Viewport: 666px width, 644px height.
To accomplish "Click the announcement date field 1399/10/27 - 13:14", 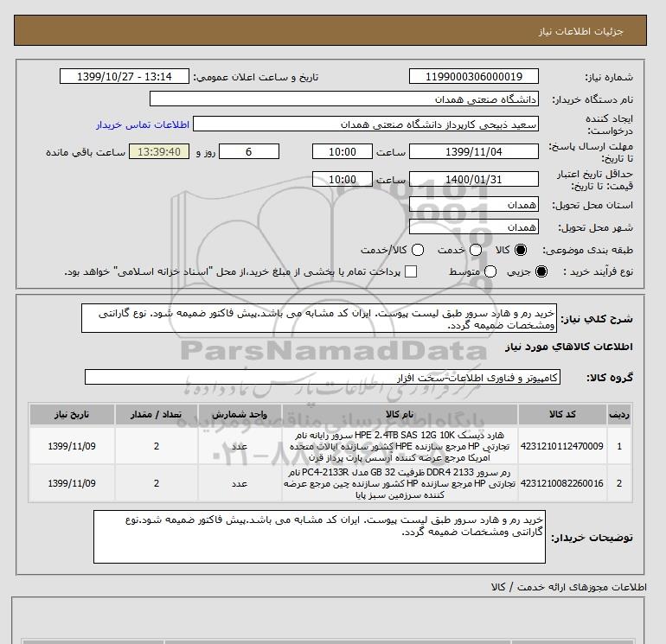I will click(125, 76).
